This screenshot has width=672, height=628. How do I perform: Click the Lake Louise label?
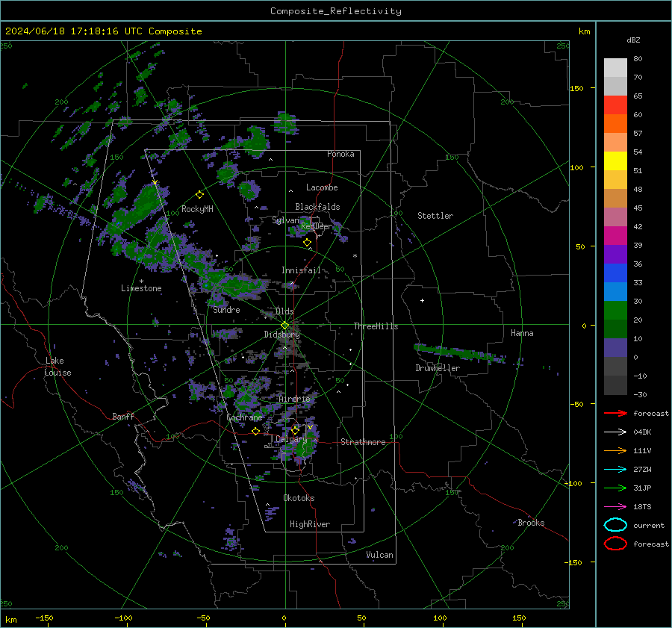[x=57, y=367]
